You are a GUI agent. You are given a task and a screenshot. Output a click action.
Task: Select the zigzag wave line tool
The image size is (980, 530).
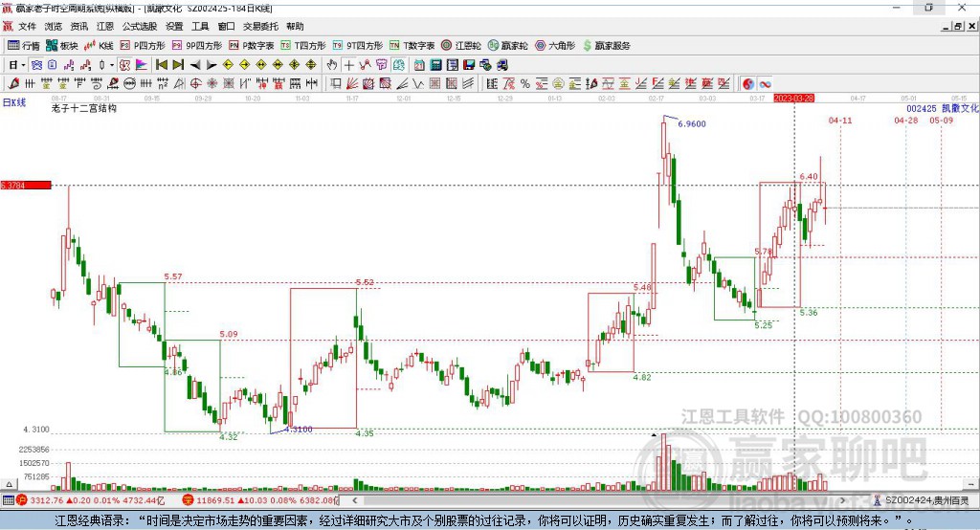pos(417,84)
